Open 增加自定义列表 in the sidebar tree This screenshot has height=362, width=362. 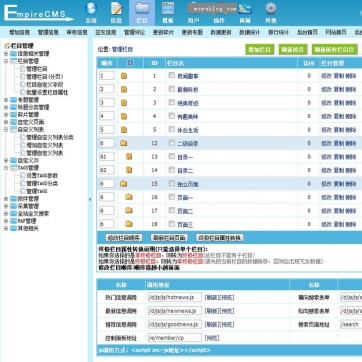[x=45, y=145]
